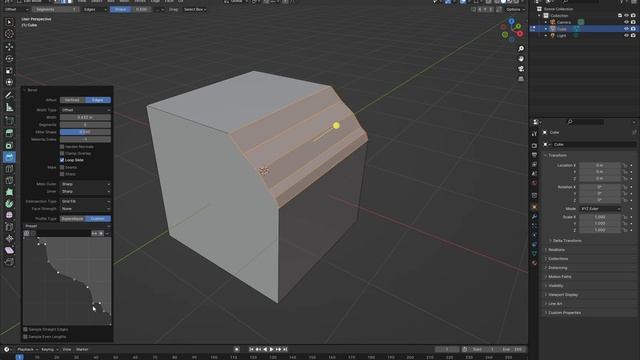Uncheck the Loop Slide checkbox
Screen dimensions: 640x360
[62, 160]
